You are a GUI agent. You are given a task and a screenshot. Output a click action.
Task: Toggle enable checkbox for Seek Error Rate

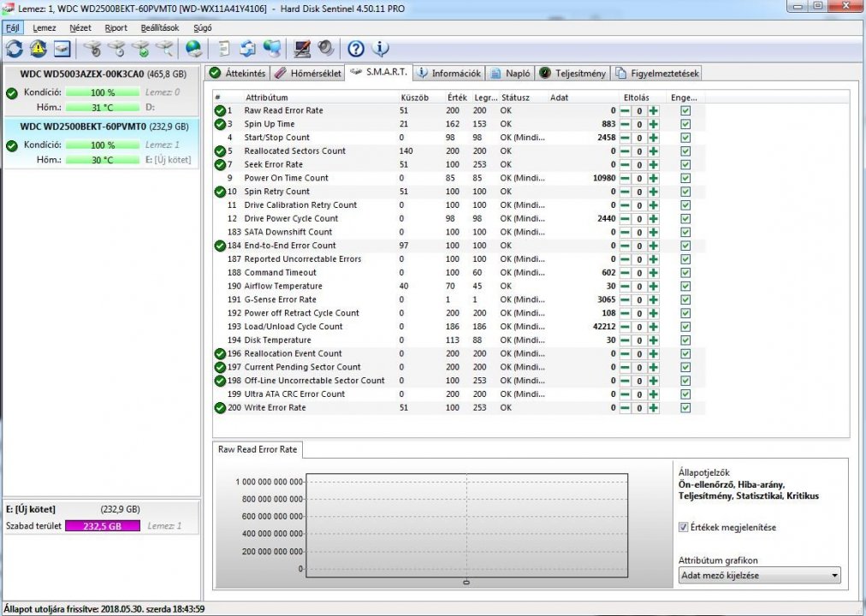click(x=685, y=164)
